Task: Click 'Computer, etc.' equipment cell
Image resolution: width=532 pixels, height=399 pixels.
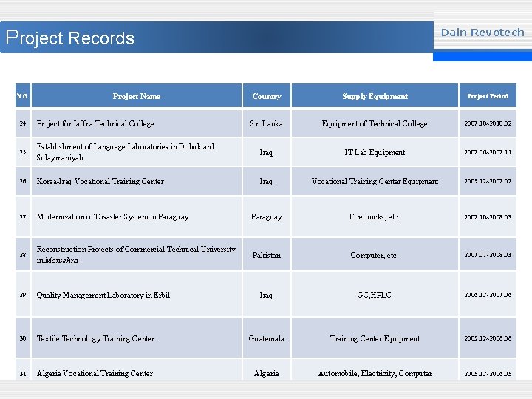Action: (375, 254)
